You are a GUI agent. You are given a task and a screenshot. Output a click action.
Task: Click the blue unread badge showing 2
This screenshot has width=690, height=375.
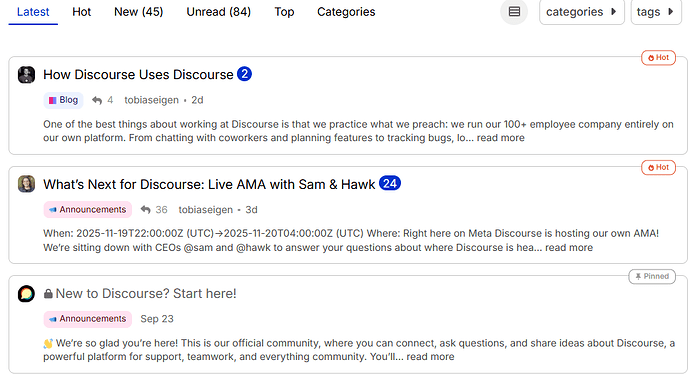[x=244, y=74]
